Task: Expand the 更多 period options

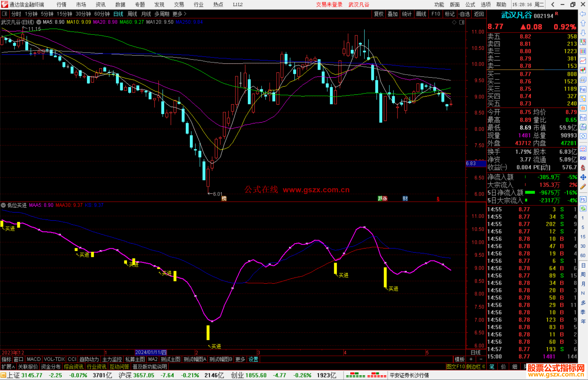Action: pyautogui.click(x=179, y=14)
